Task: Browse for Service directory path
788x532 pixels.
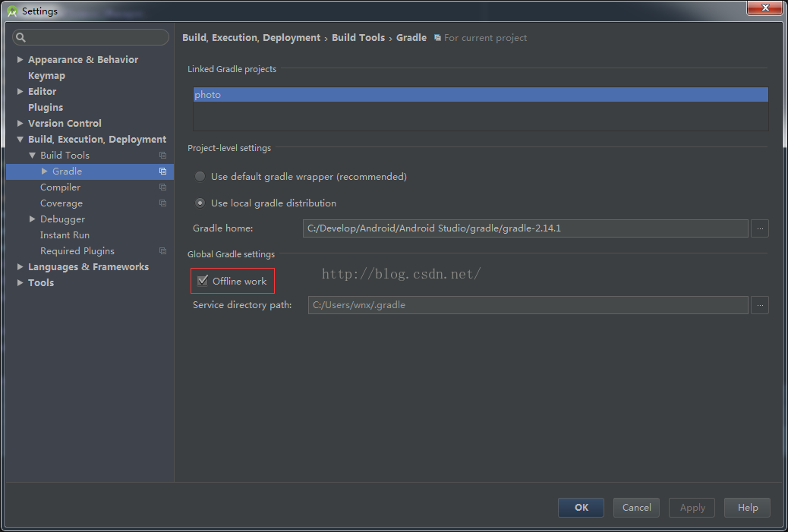Action: 759,305
